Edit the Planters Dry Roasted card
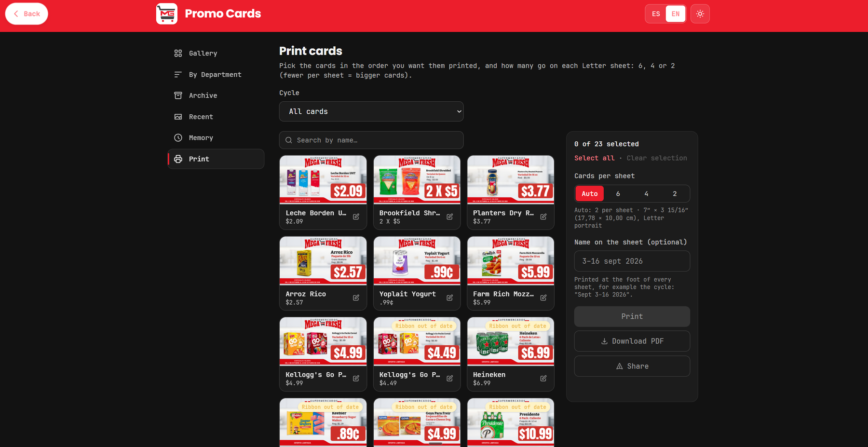The image size is (868, 447). pyautogui.click(x=543, y=217)
